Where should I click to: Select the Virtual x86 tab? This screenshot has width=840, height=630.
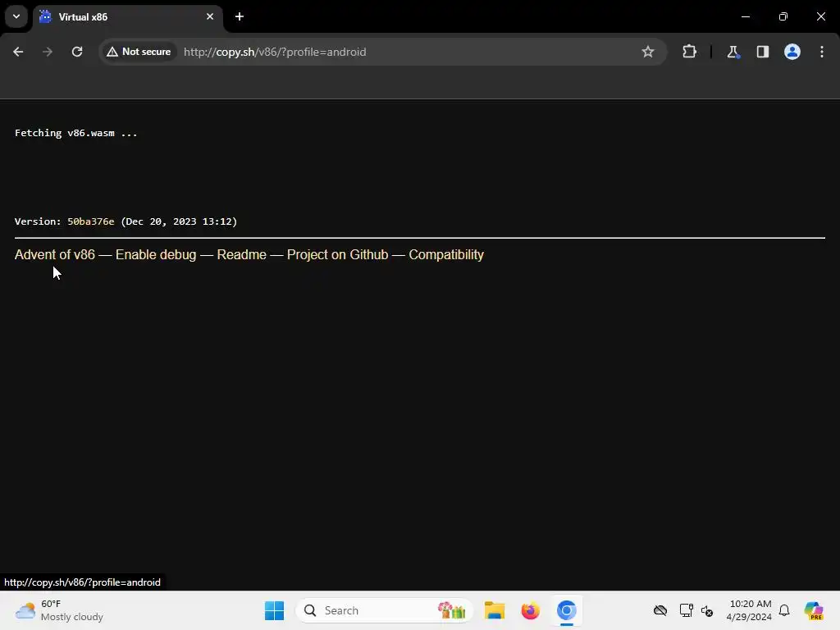coord(127,17)
